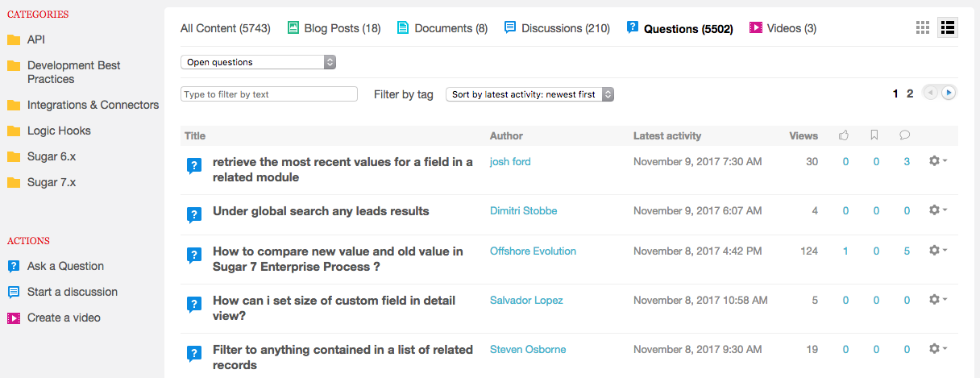The width and height of the screenshot is (980, 378).
Task: Open gear menu for josh ford's question
Action: 937,161
